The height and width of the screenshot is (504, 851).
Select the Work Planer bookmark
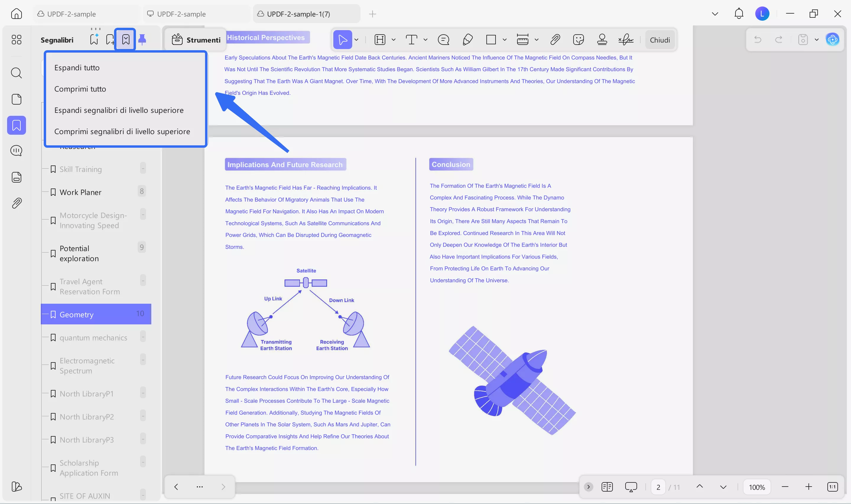point(80,192)
